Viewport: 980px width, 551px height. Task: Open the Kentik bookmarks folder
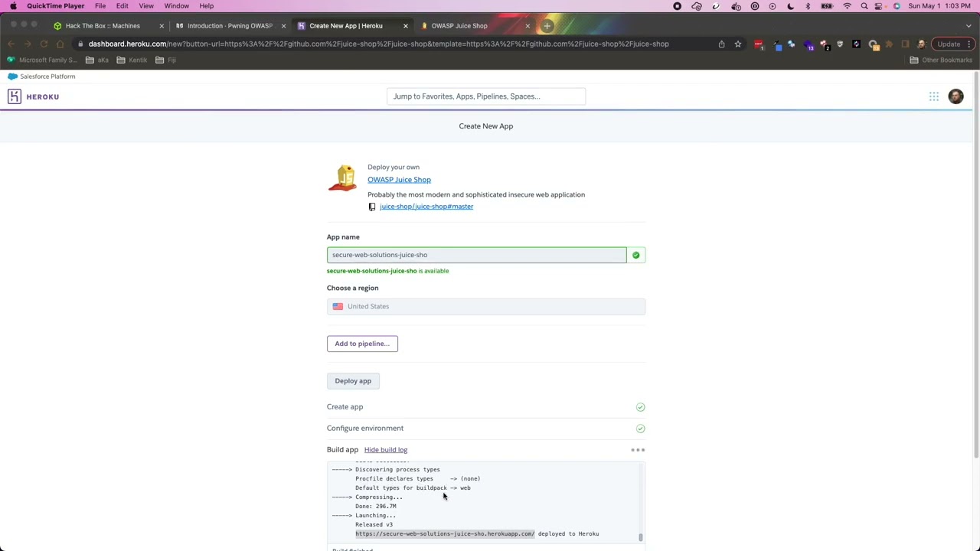(x=132, y=60)
